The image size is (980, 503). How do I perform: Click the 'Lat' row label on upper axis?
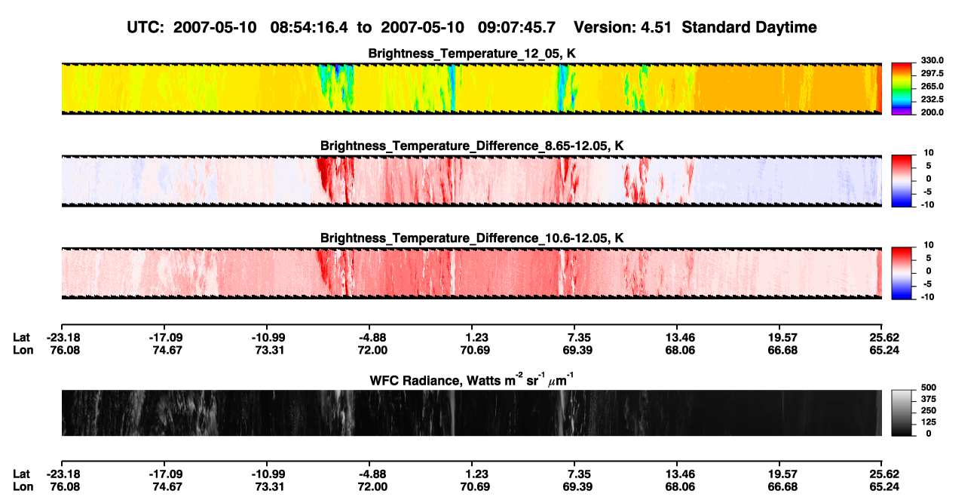[21, 337]
